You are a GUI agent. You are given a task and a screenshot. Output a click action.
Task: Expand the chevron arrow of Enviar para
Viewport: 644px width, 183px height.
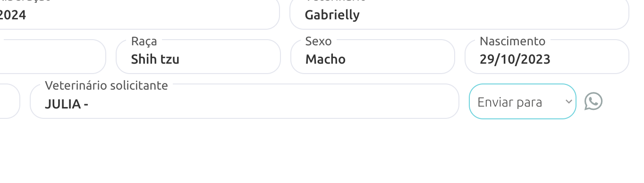pos(569,101)
